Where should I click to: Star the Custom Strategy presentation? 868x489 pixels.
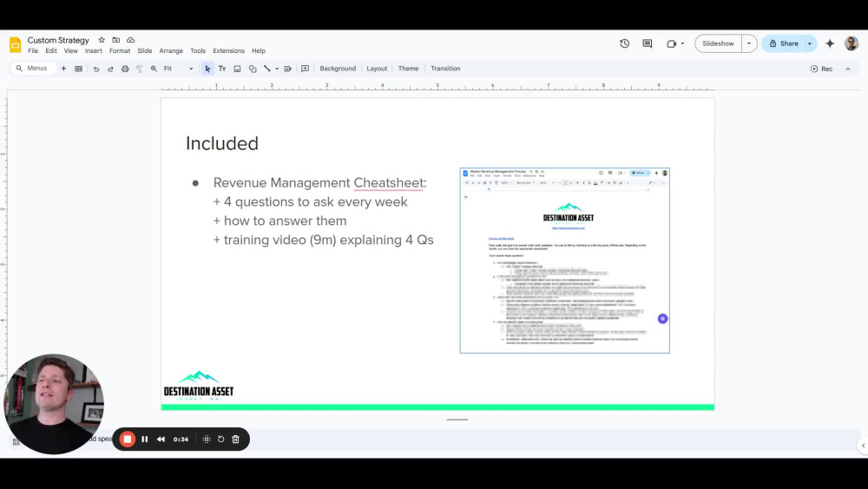pyautogui.click(x=102, y=40)
